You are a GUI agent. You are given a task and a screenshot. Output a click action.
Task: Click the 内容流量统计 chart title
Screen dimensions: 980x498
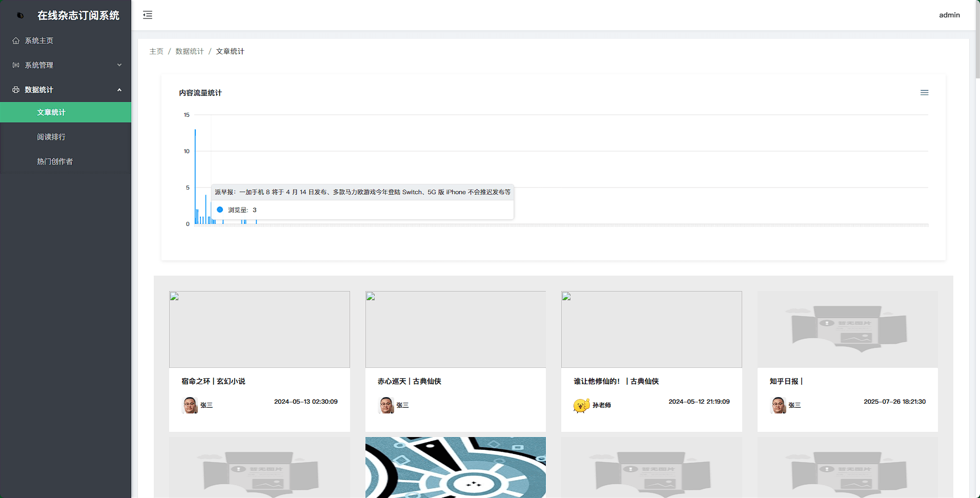click(x=200, y=93)
